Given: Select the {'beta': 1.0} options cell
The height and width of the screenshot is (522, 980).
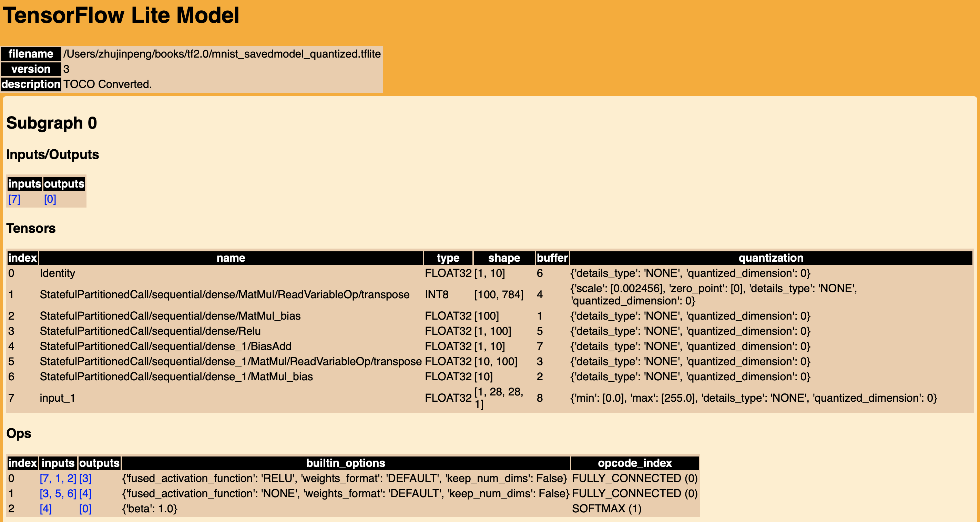Looking at the screenshot, I should [150, 509].
